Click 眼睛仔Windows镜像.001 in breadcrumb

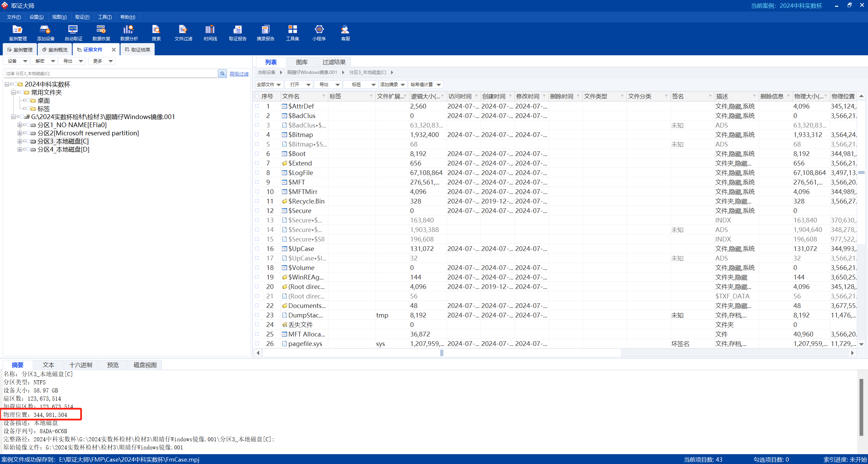pos(312,72)
